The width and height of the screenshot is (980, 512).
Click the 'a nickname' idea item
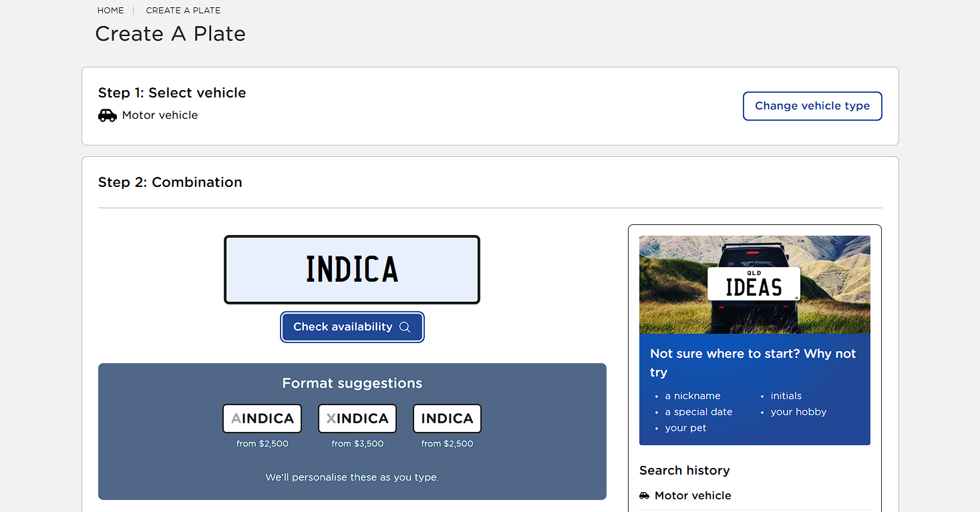(693, 396)
